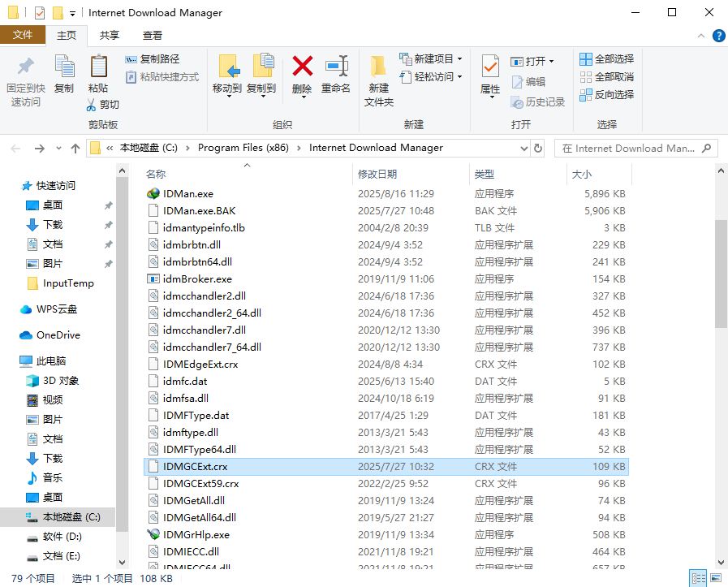
Task: Select the IDMFType.dat file
Action: 386,415
